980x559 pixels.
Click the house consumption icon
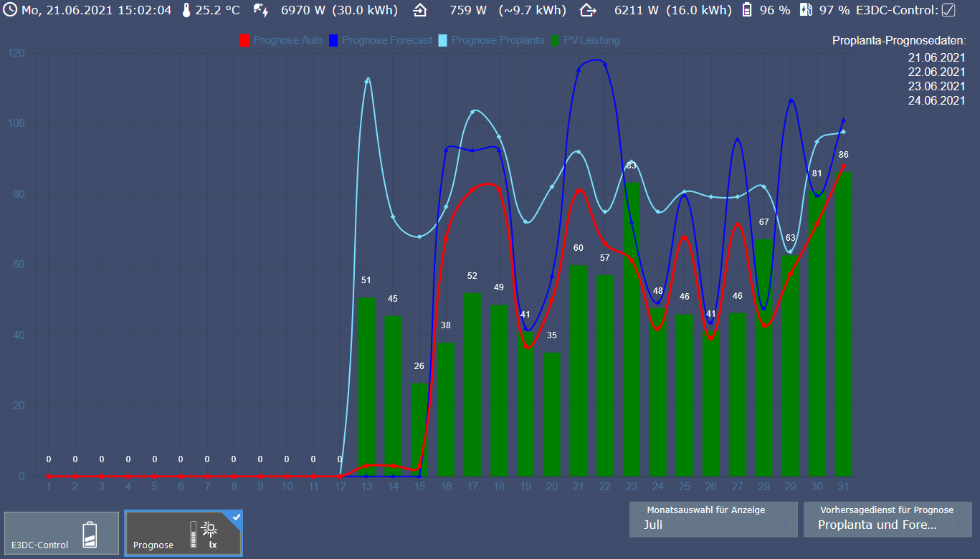click(588, 10)
